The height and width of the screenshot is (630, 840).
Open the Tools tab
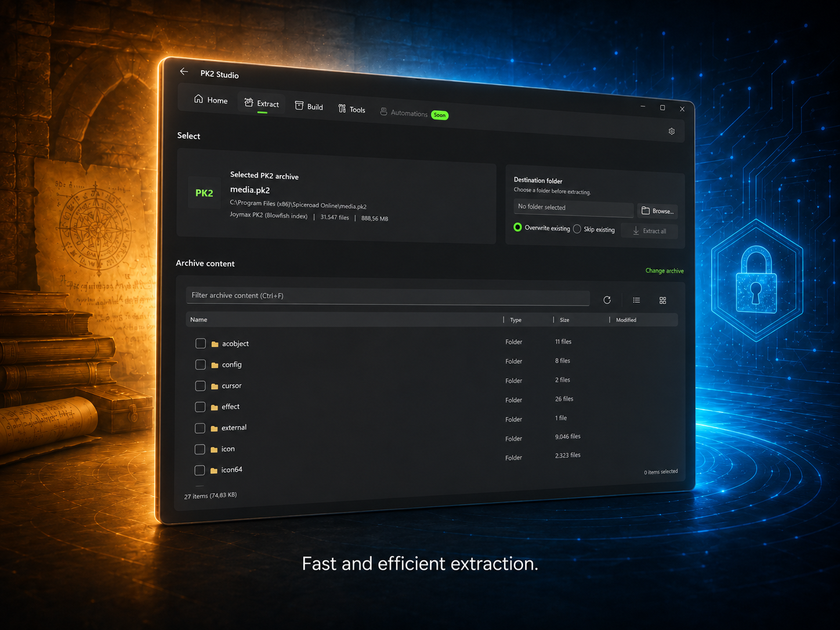[352, 109]
